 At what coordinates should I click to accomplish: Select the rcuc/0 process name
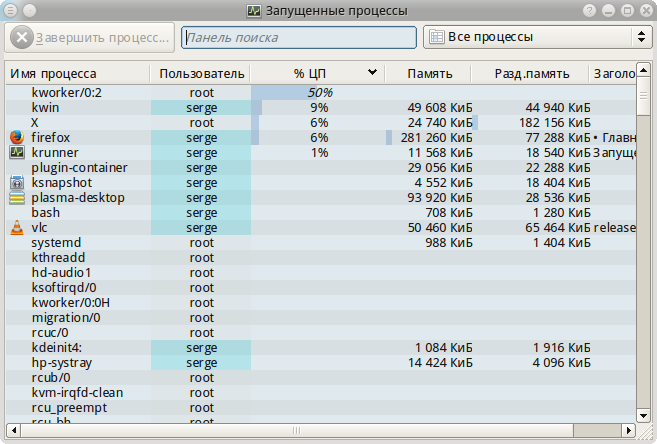click(50, 333)
